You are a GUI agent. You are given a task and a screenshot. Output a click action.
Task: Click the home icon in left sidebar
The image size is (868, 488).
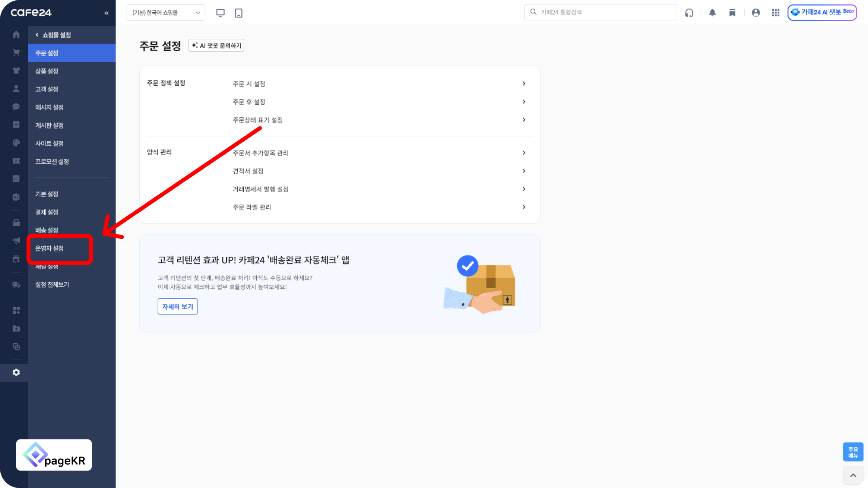coord(16,35)
